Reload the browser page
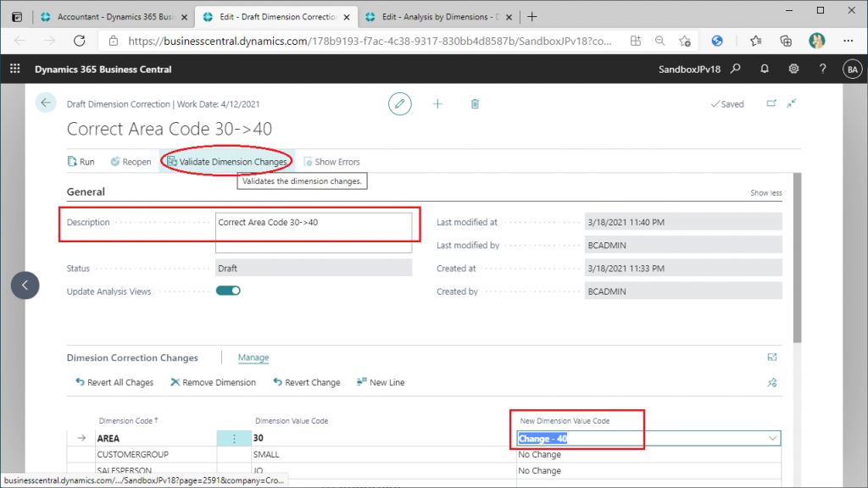The image size is (868, 488). [x=80, y=41]
